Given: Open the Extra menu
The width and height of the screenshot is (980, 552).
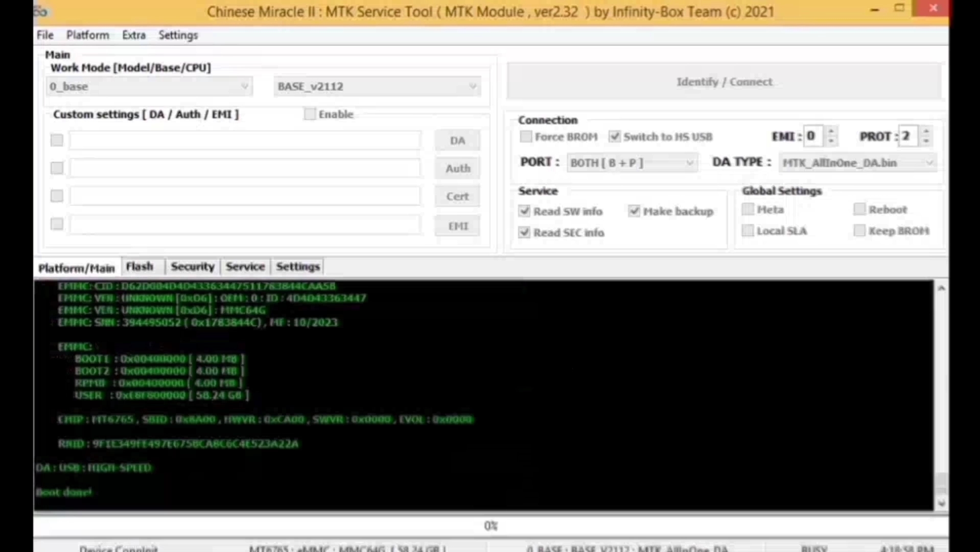Looking at the screenshot, I should (x=134, y=35).
